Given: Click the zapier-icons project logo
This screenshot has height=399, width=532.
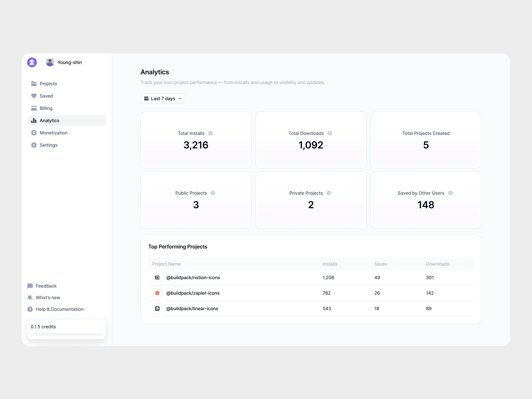Looking at the screenshot, I should [x=157, y=293].
